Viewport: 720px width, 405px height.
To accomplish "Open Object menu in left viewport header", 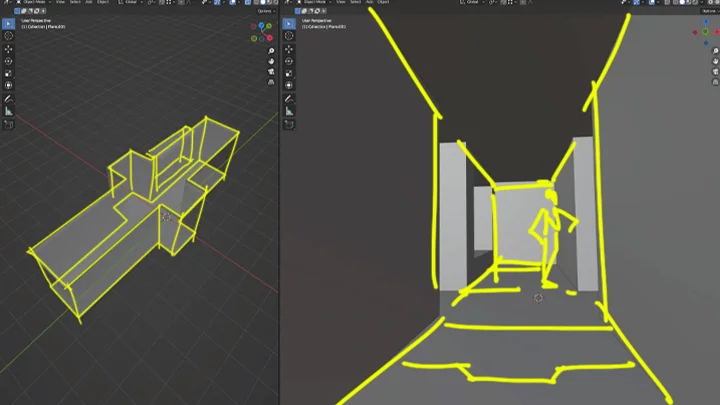I will point(103,2).
